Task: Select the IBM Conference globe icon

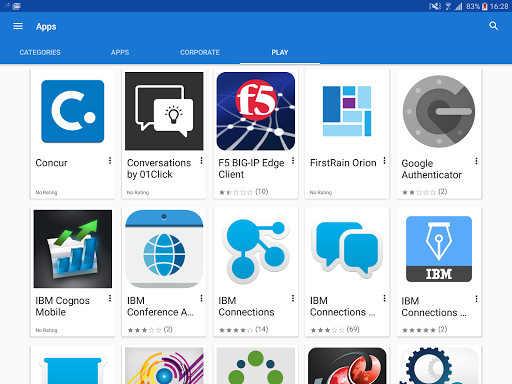Action: pos(164,249)
